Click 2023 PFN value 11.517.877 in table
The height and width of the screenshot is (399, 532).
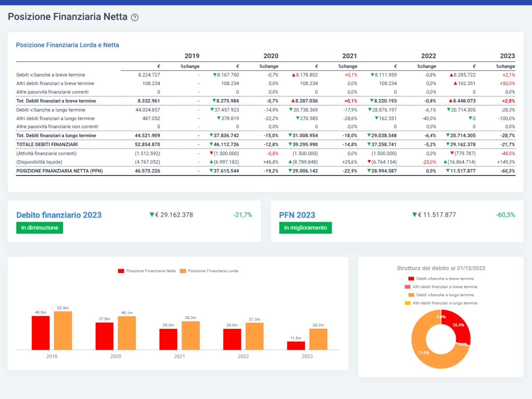click(x=463, y=171)
